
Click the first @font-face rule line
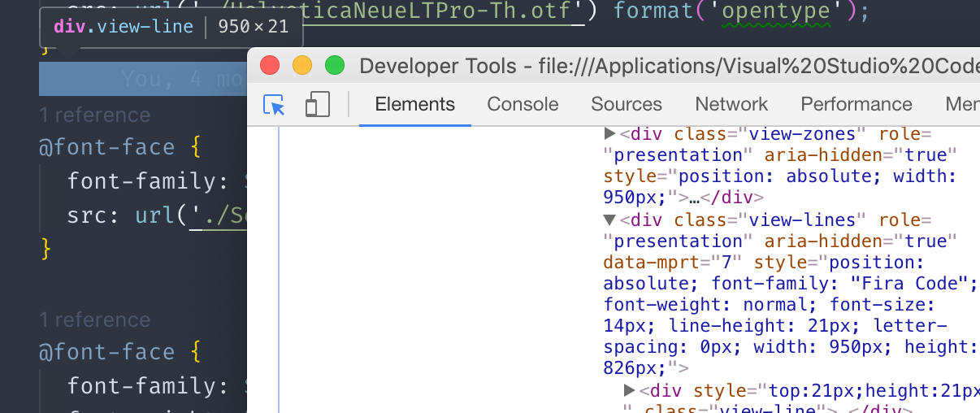coord(119,147)
